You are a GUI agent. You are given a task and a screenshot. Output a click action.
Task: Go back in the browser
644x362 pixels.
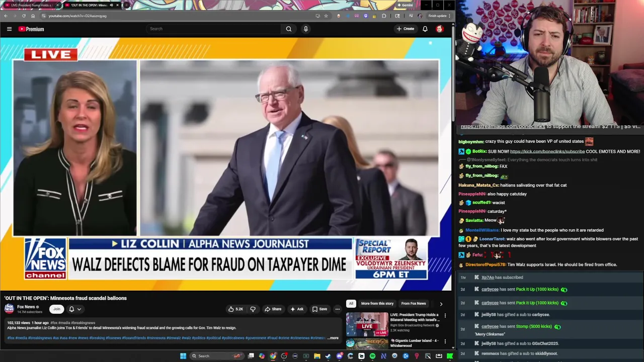click(x=6, y=16)
